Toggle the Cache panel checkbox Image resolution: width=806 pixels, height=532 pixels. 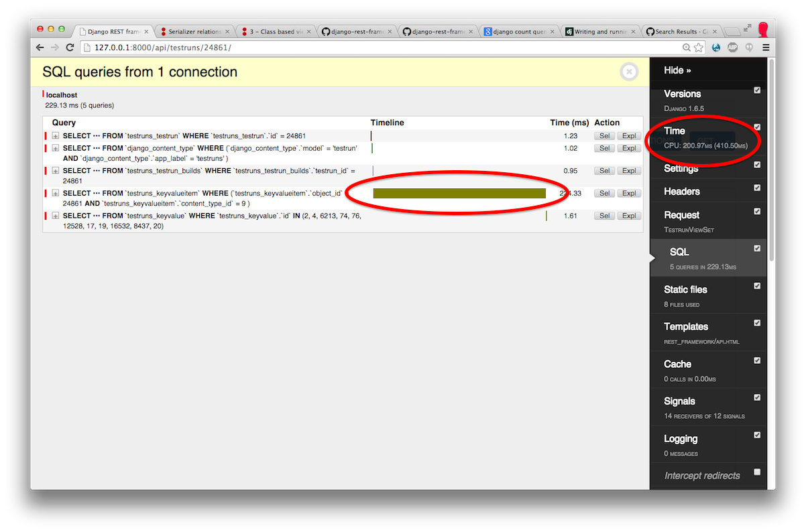757,360
